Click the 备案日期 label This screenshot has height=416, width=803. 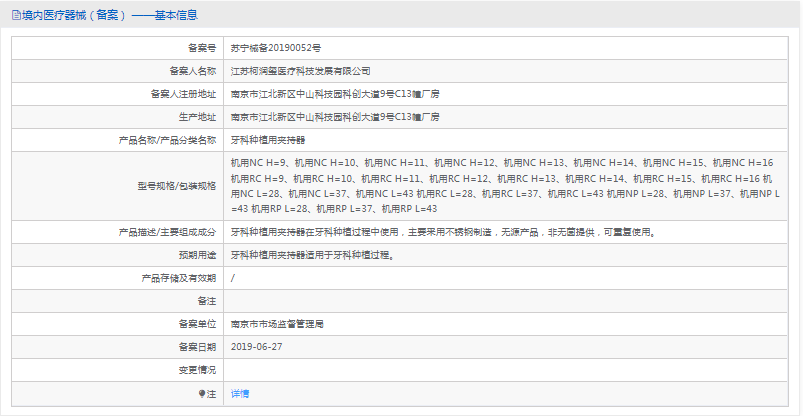point(198,347)
